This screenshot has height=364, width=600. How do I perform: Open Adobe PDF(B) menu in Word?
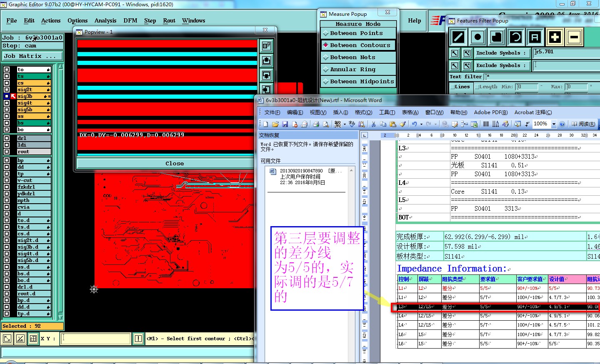(x=491, y=112)
